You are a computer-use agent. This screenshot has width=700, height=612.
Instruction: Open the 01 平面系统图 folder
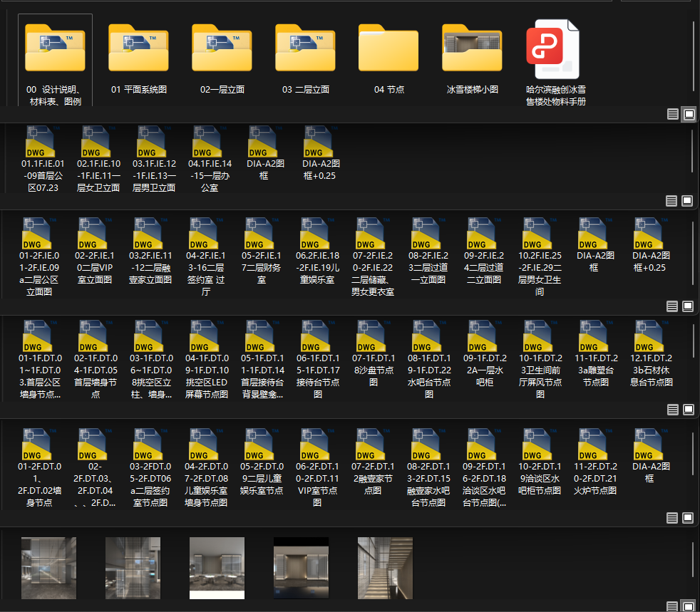[x=139, y=59]
